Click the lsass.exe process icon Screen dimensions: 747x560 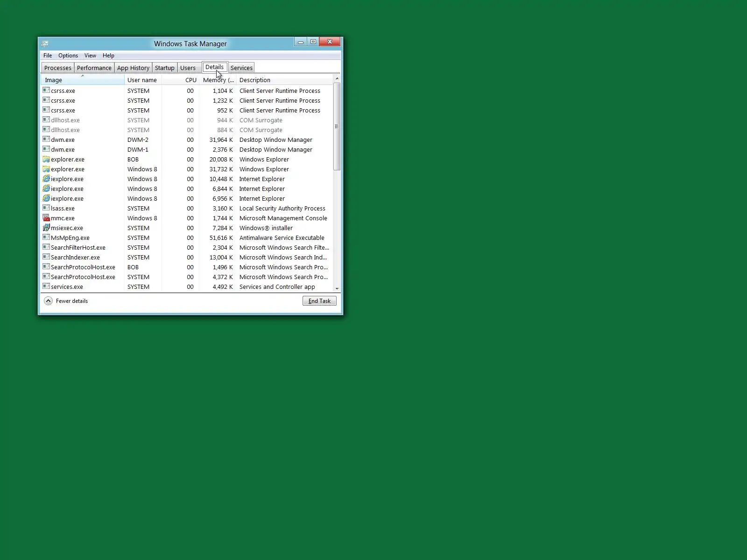point(46,208)
